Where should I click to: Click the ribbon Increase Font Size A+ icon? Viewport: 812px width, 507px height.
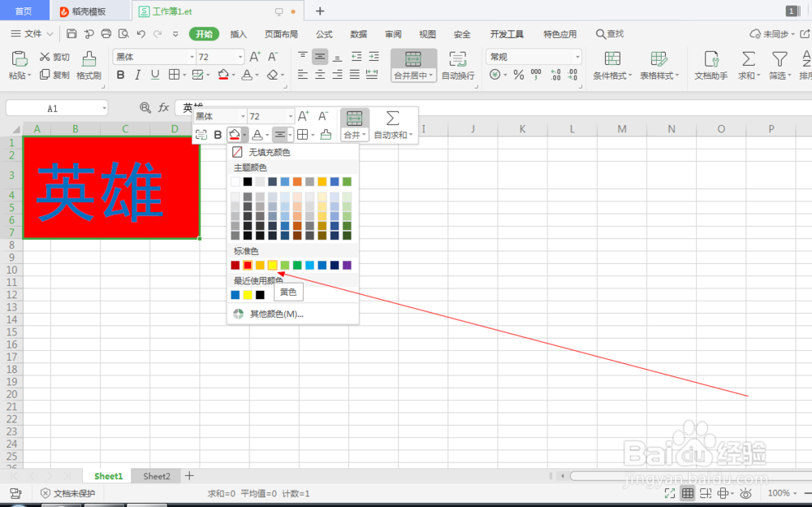(x=255, y=57)
